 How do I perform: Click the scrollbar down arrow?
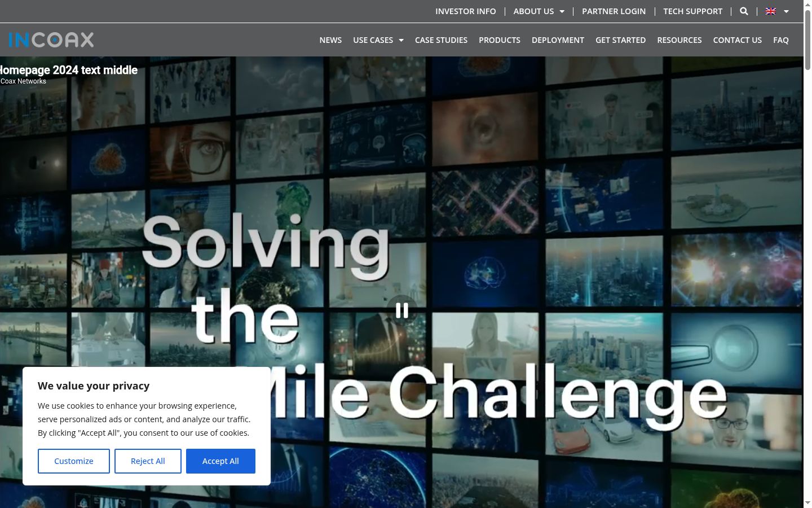(x=807, y=502)
